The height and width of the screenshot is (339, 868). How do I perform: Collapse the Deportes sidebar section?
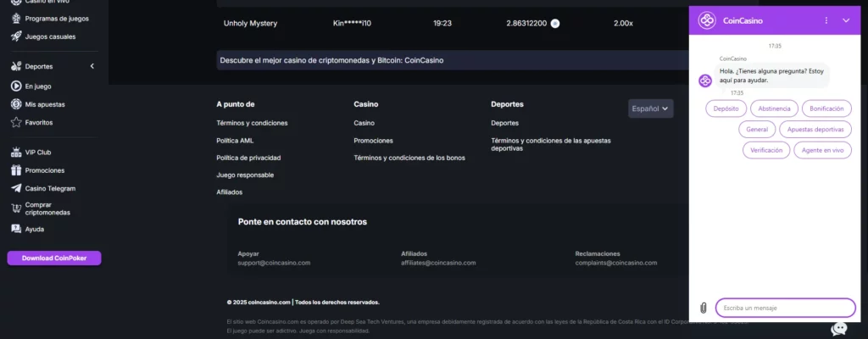point(92,66)
